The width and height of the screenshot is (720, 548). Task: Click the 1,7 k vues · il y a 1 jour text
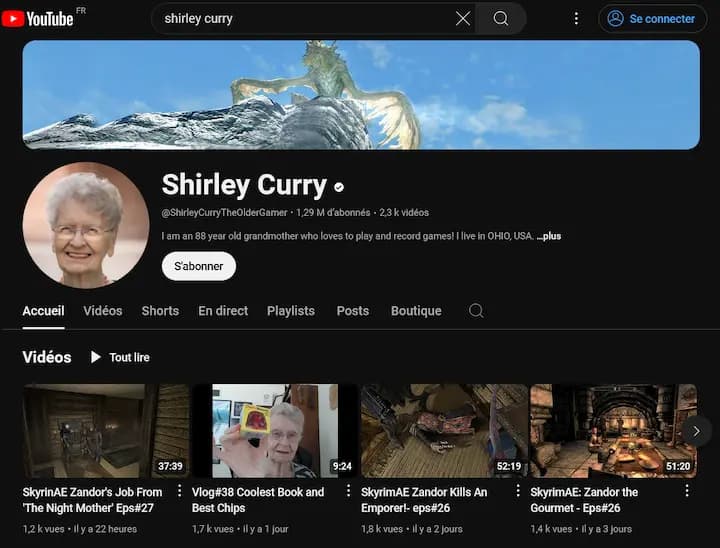pos(240,529)
